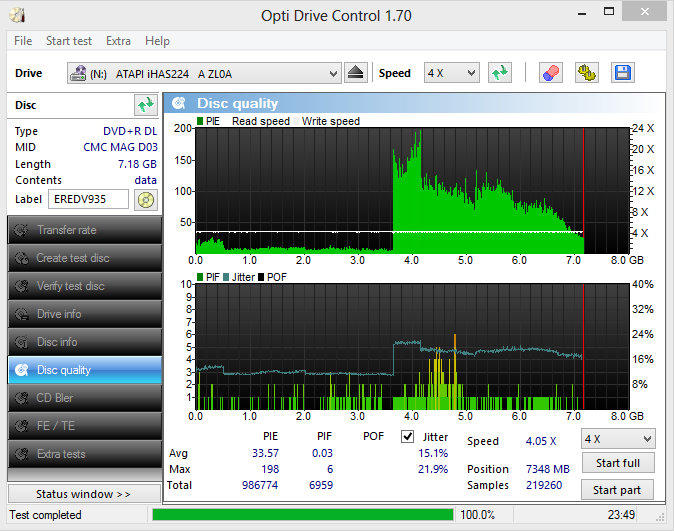Click the Length value 7.18 GB
Viewport: 674px width, 531px height.
coord(137,164)
